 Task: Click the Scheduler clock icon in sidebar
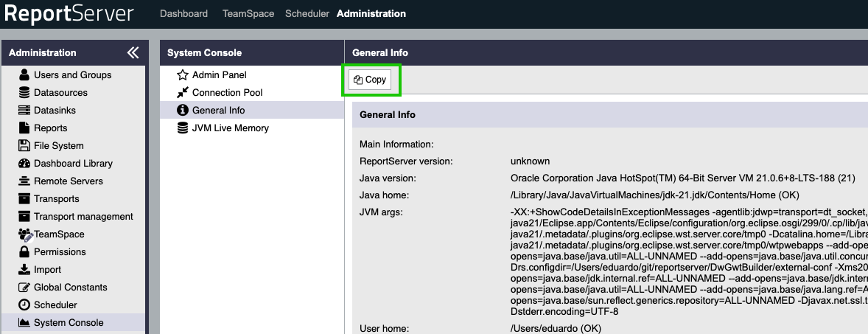24,305
